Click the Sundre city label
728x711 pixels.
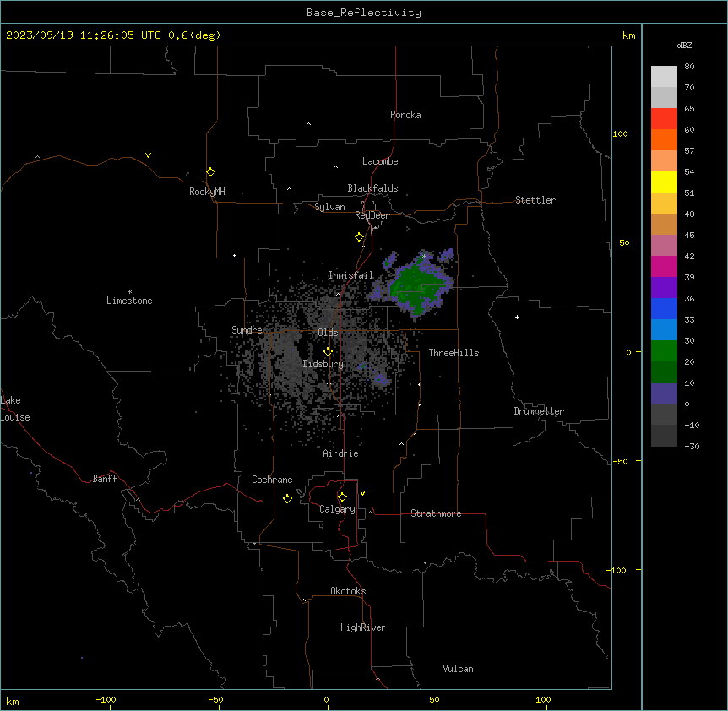click(x=247, y=330)
